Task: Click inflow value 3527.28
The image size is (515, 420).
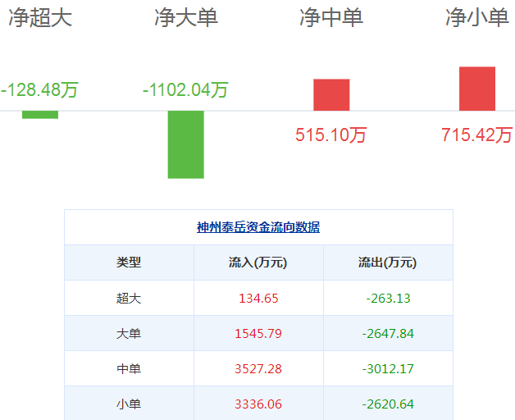Action: (x=258, y=369)
